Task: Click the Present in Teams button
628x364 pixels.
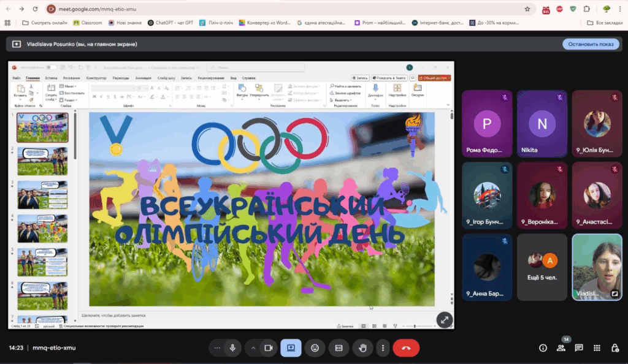Action: [x=389, y=78]
